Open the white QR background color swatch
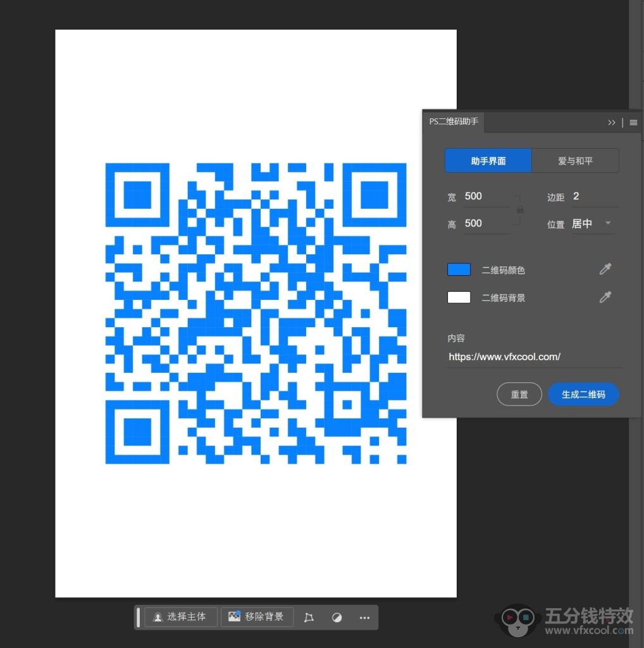The width and height of the screenshot is (644, 648). (459, 297)
